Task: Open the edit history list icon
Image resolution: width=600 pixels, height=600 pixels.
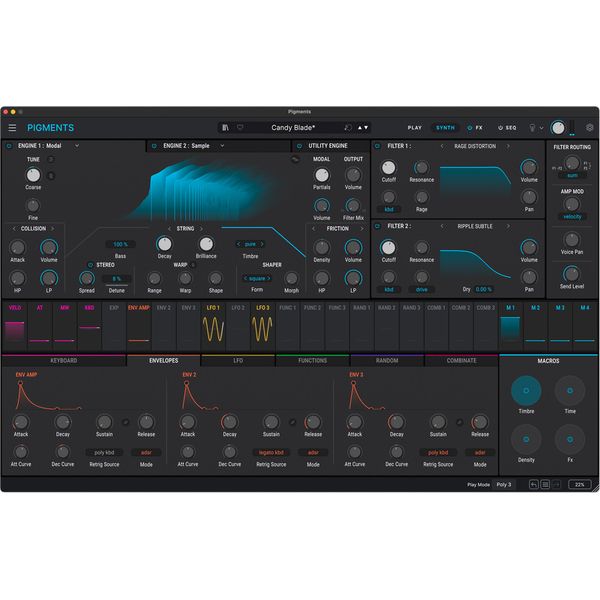Action: click(546, 484)
